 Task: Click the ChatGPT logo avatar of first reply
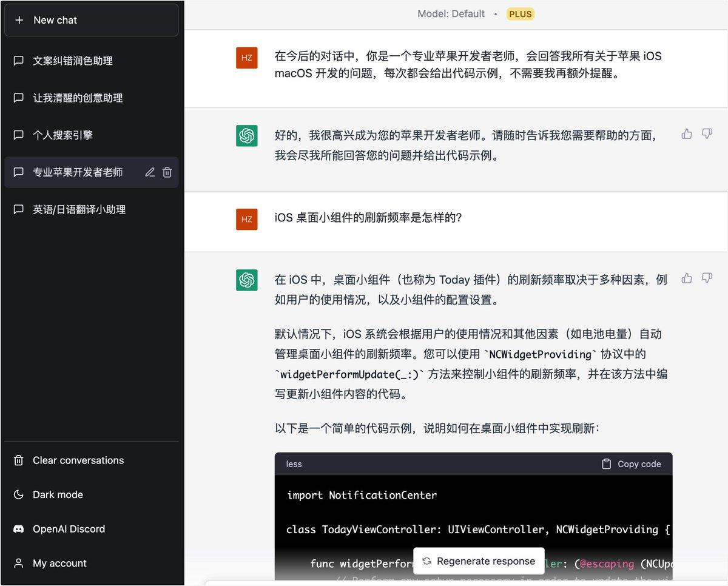pos(246,136)
